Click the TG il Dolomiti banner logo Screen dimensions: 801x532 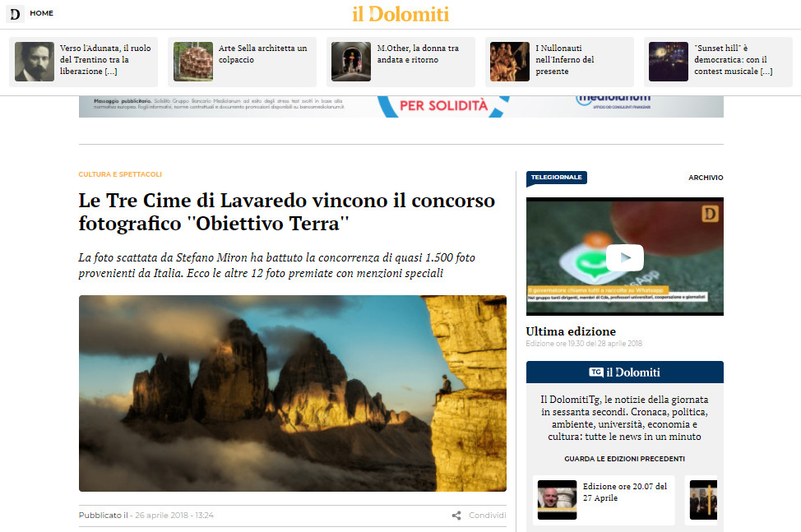pyautogui.click(x=624, y=372)
